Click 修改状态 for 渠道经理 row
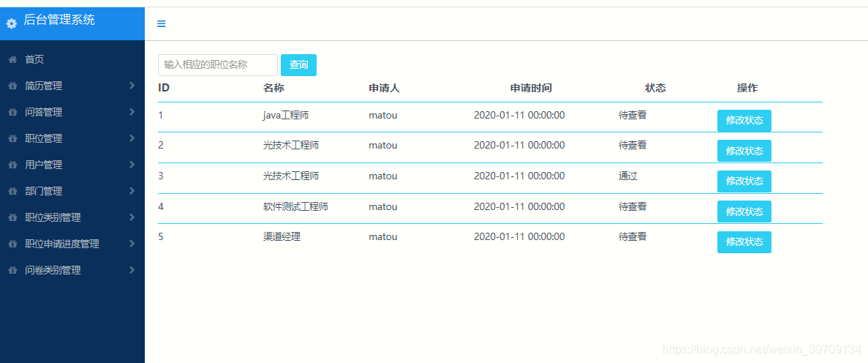This screenshot has height=363, width=868. point(744,242)
